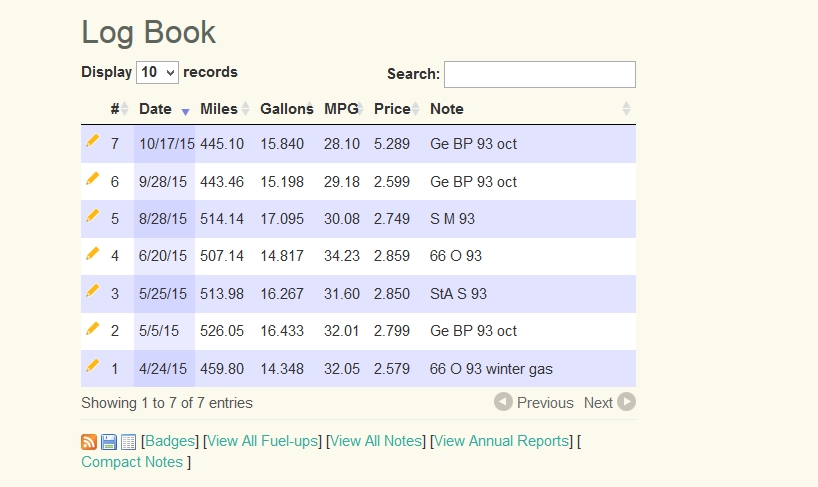Click MPG value 28.10
The width and height of the screenshot is (818, 487).
click(x=342, y=144)
